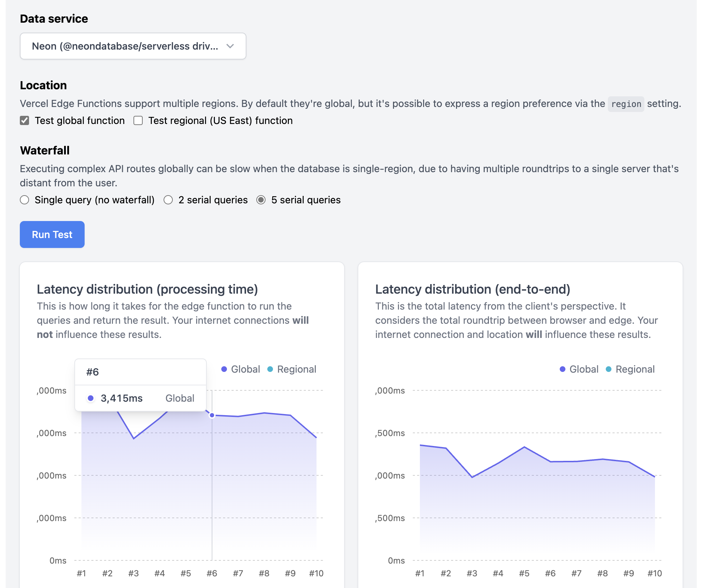701x588 pixels.
Task: Click #10 x-axis label in end-to-end chart
Action: 655,573
